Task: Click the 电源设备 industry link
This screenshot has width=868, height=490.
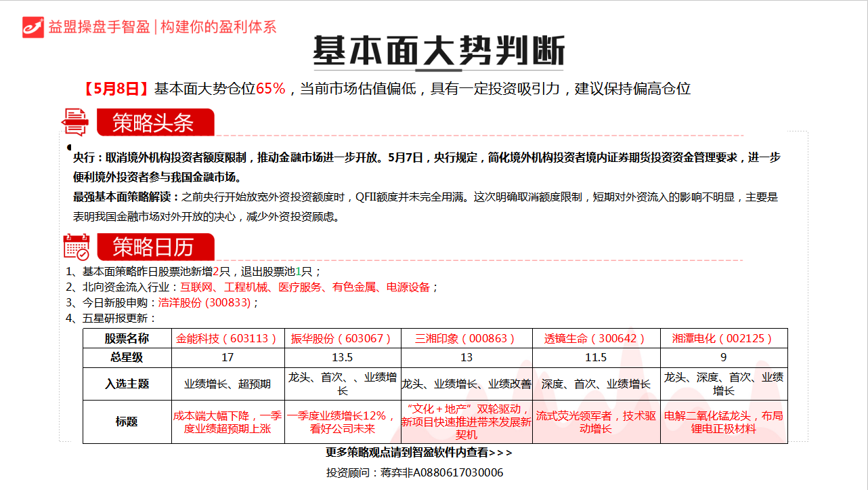Action: pyautogui.click(x=408, y=287)
